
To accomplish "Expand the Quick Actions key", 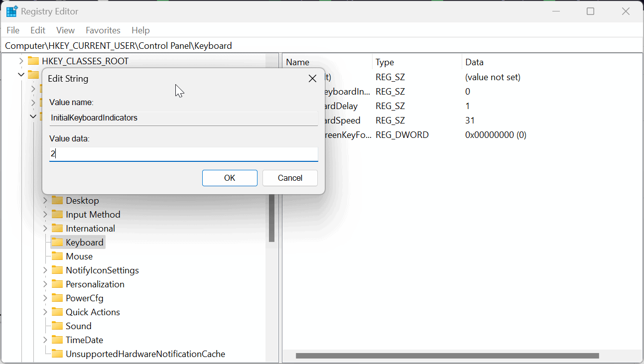I will click(x=45, y=312).
